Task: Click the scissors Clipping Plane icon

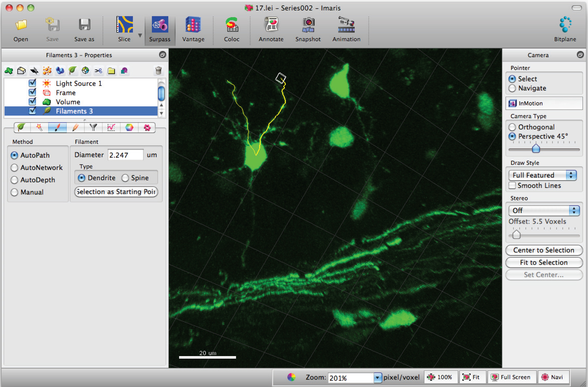Action: point(98,71)
